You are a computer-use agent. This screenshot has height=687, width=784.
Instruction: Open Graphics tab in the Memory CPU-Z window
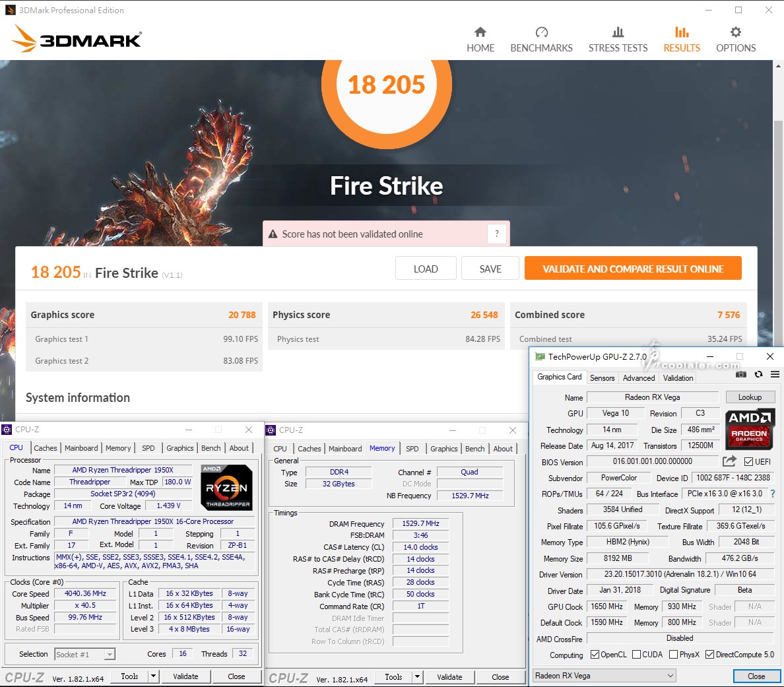(x=444, y=449)
